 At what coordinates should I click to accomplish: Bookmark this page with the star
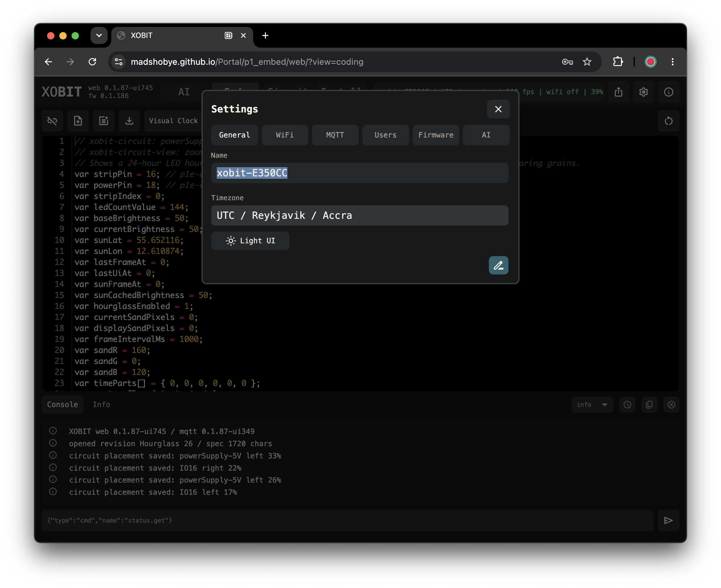pos(587,62)
